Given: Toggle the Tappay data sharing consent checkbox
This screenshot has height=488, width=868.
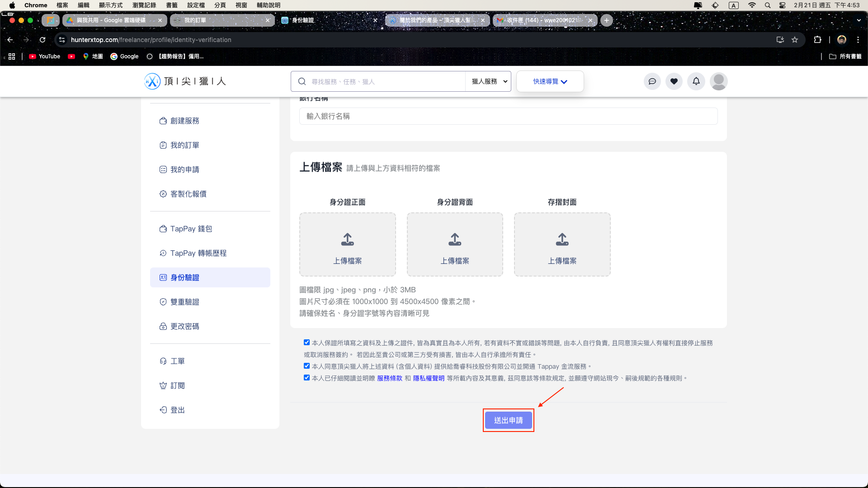Looking at the screenshot, I should tap(307, 366).
